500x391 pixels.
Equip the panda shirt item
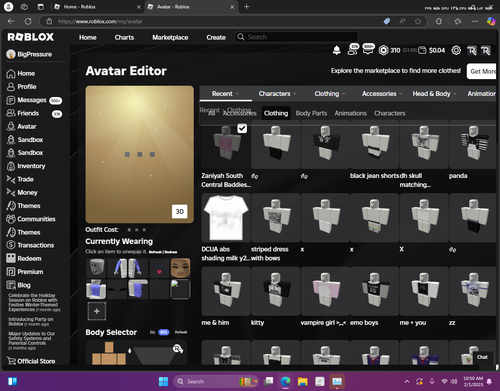point(473,144)
